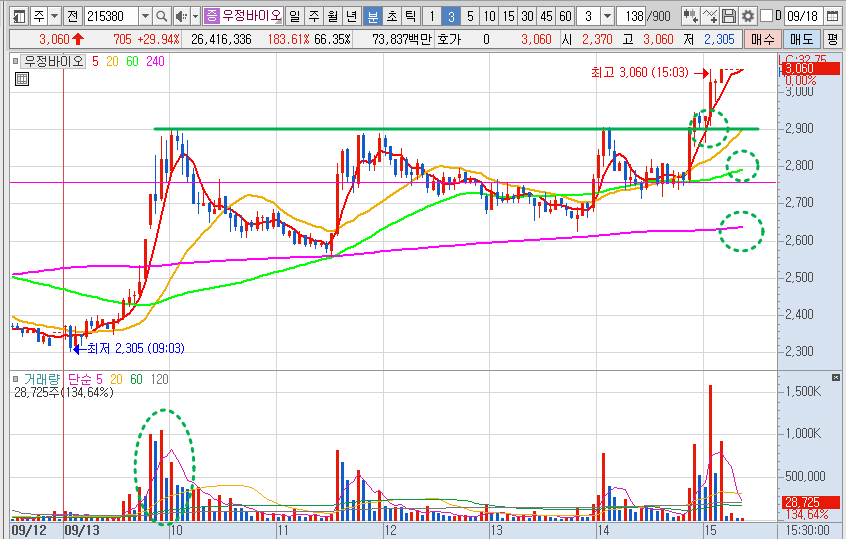Image resolution: width=846 pixels, height=539 pixels.
Task: Click the add candle chart type icon
Action: 690,17
